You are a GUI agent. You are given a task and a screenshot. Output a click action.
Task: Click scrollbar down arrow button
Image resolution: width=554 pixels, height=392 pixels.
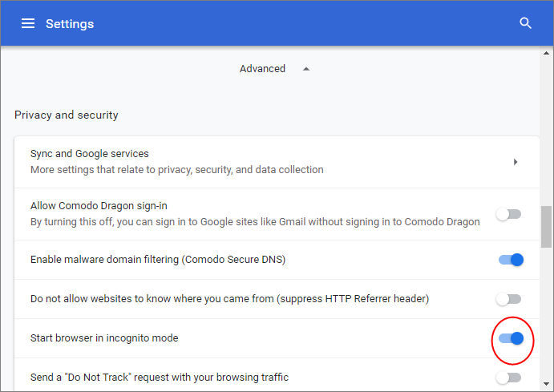[546, 384]
